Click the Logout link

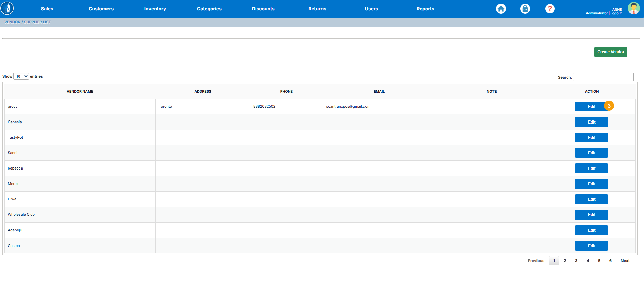616,13
